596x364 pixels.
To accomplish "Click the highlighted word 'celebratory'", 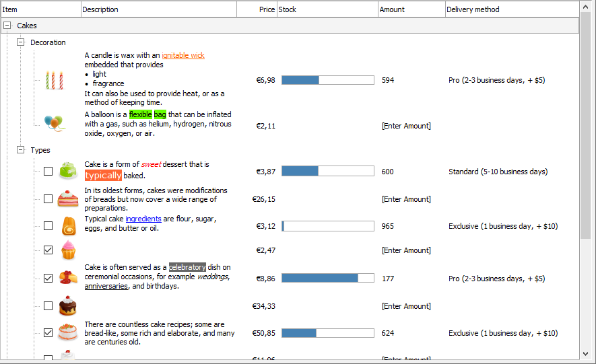I will click(187, 267).
